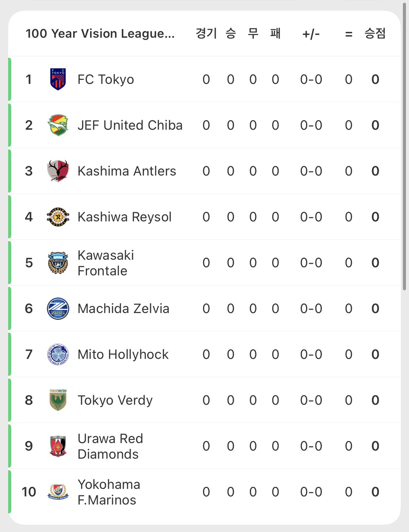
Task: Click the 경기 matches column header
Action: click(206, 34)
